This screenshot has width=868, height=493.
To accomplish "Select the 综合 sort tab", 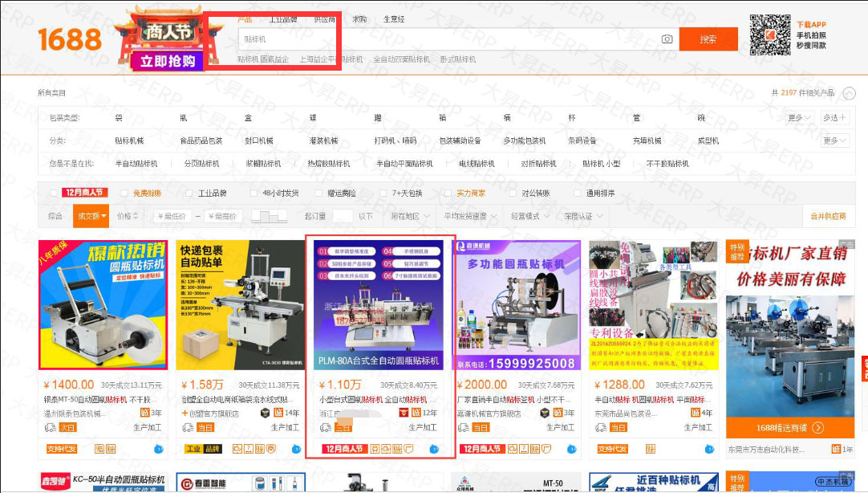I will click(55, 216).
